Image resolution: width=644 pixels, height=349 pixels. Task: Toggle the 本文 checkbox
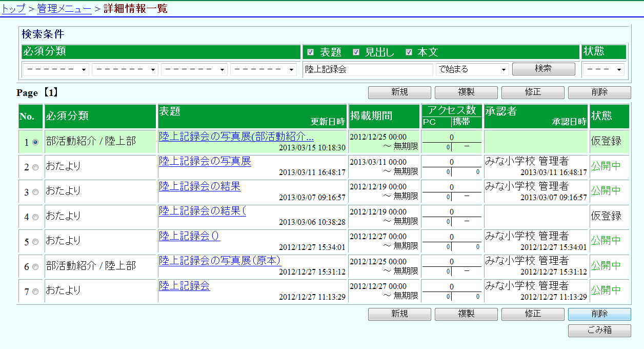pos(409,52)
